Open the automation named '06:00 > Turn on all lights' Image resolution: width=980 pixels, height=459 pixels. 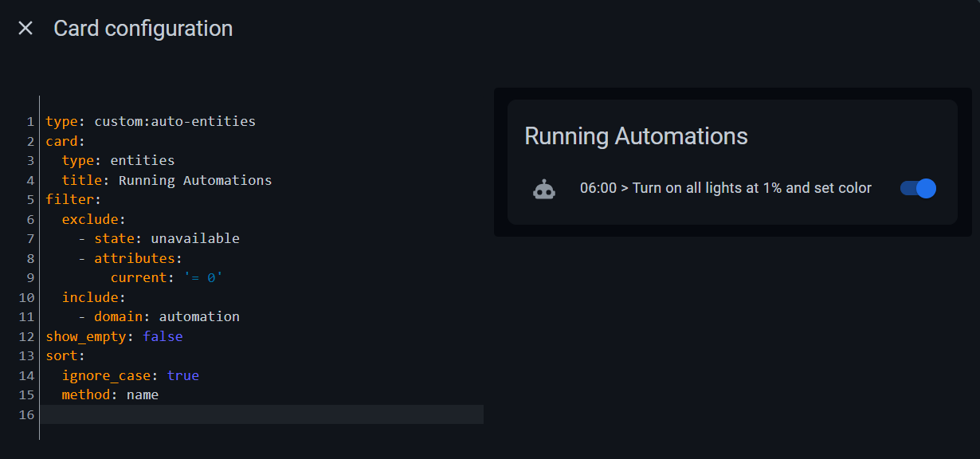[x=727, y=188]
